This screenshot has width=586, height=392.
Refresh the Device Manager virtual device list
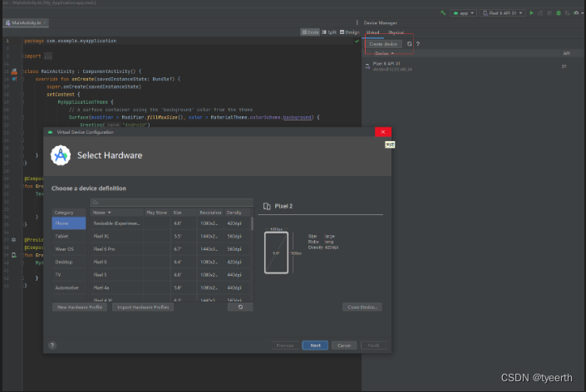(x=409, y=44)
